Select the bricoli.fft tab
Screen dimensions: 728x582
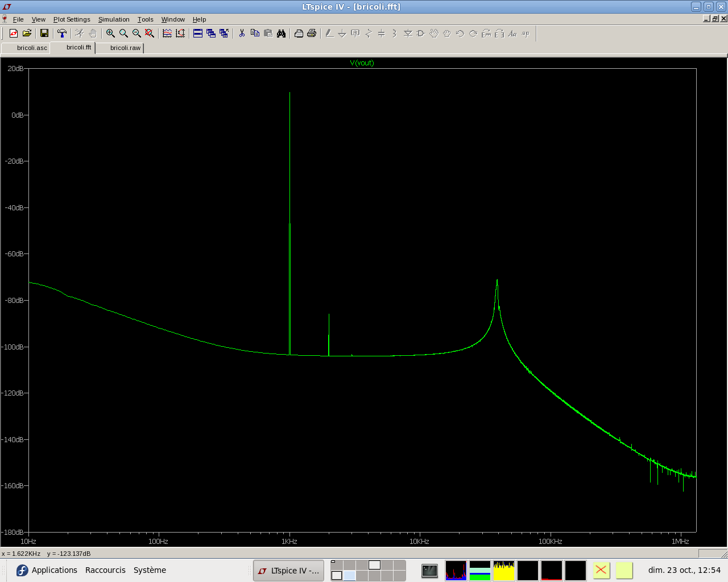[x=73, y=48]
